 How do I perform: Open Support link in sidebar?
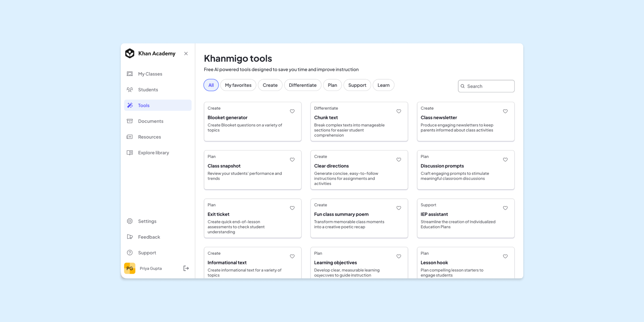[158, 253]
